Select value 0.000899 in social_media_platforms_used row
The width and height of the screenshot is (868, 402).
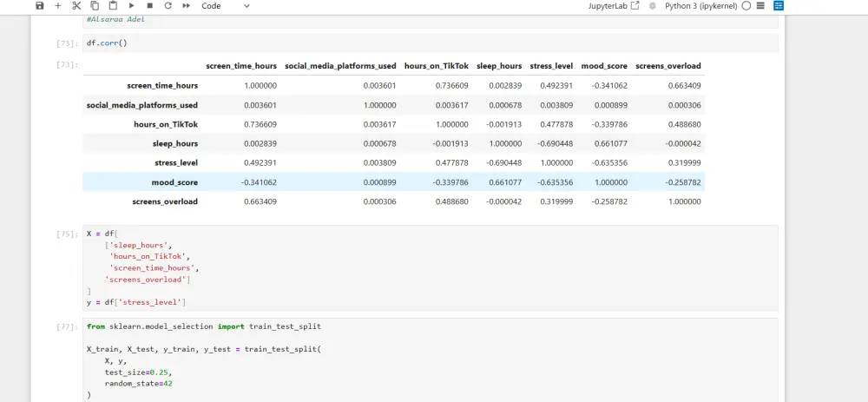611,105
